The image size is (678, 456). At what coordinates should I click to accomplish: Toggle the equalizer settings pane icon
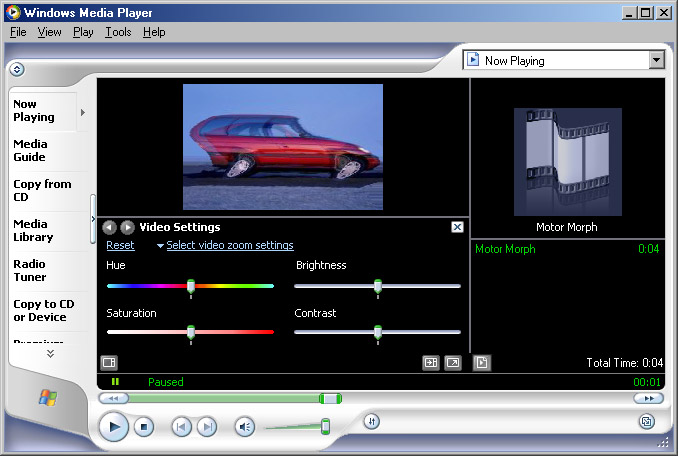[109, 362]
